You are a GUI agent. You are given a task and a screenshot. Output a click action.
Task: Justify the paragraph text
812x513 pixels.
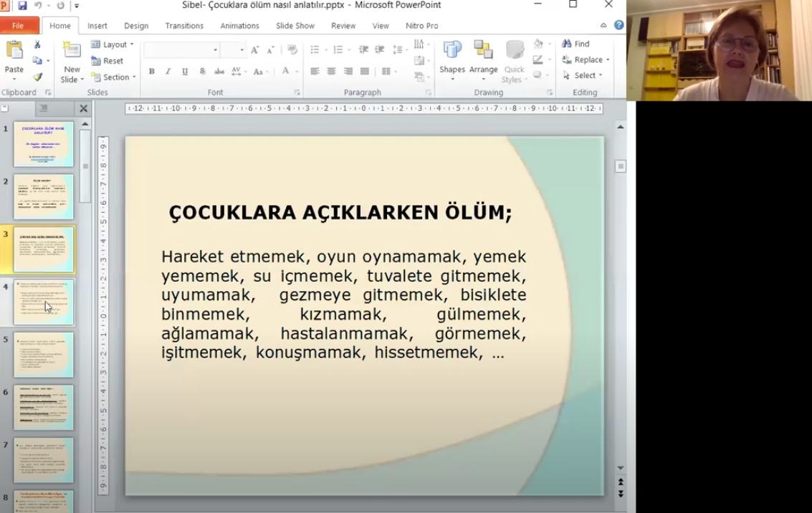[365, 72]
